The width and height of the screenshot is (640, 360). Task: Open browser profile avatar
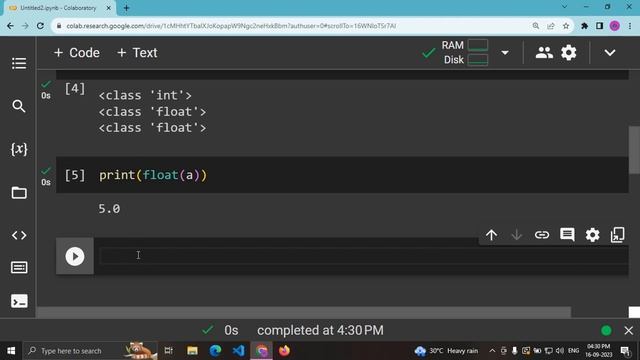pos(615,26)
